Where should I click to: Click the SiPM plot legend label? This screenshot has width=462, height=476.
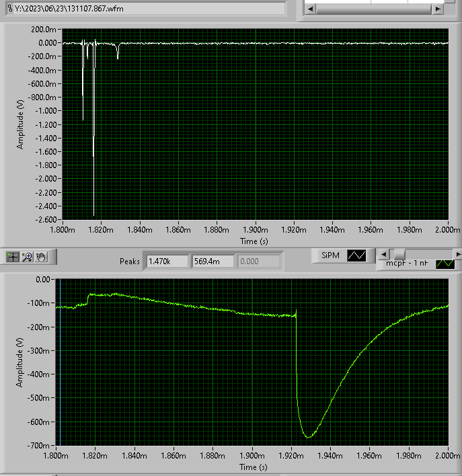pos(330,255)
